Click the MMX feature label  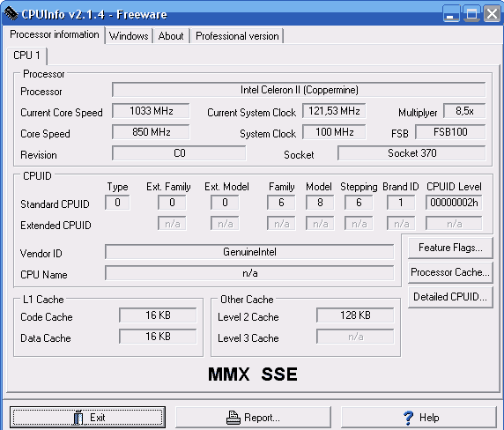(228, 374)
